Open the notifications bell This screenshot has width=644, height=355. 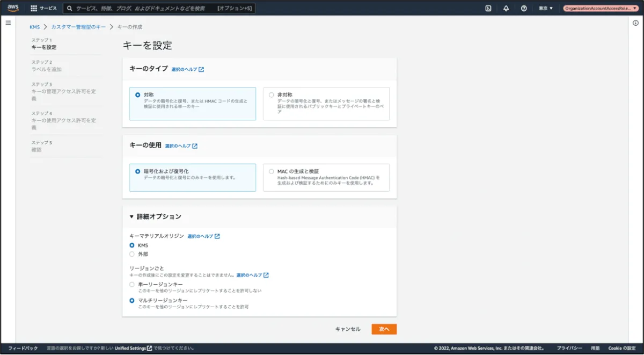[x=506, y=9]
